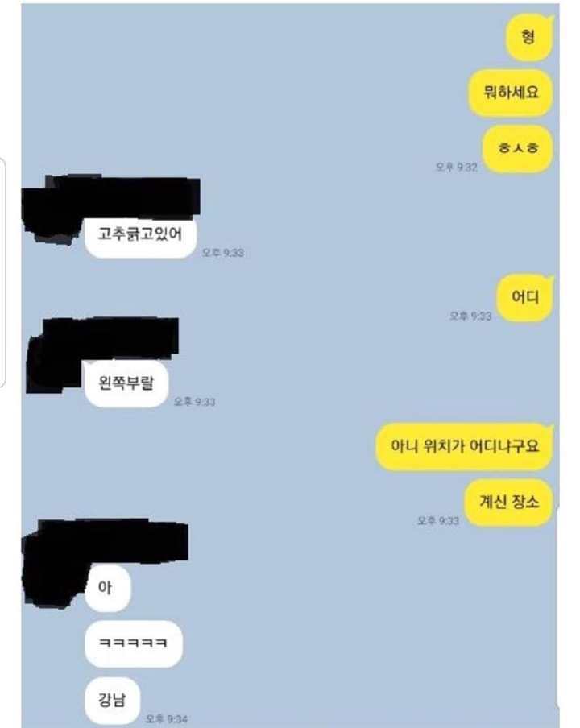Click the 'ㅎㅅㅎ' yellow chat bubble

pos(517,148)
